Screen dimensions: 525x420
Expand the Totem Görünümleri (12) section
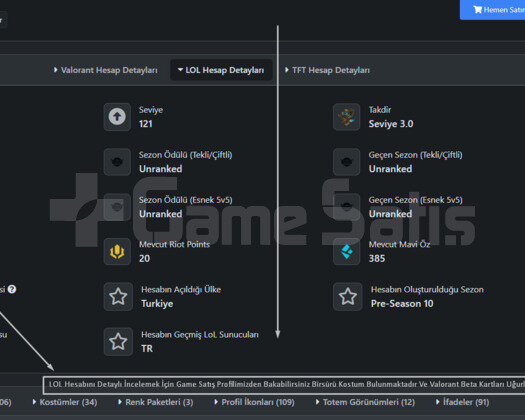coord(365,402)
